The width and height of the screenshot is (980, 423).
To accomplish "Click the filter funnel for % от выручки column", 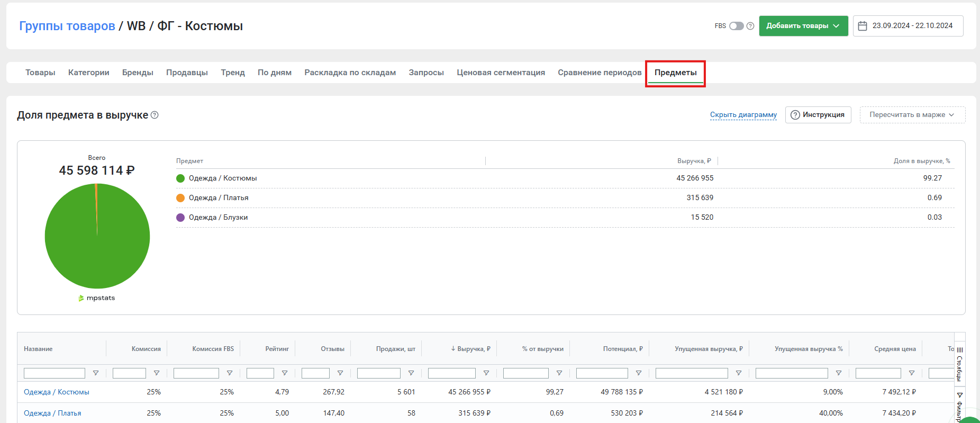I will [x=559, y=373].
